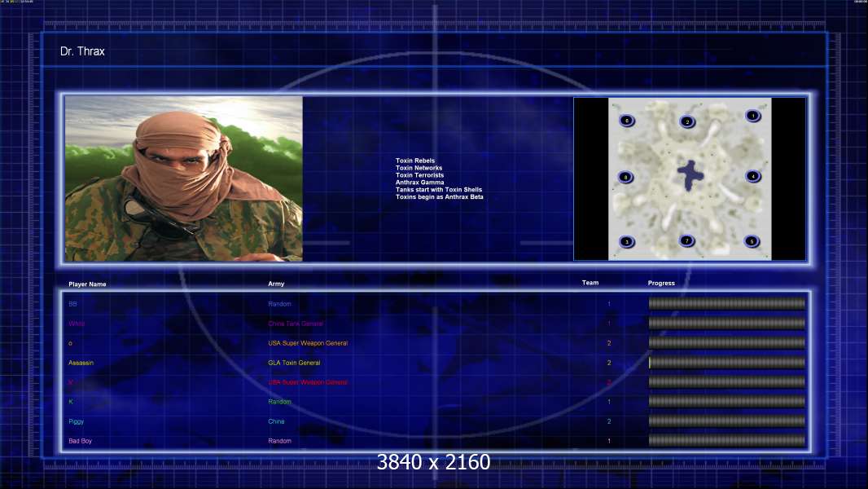This screenshot has width=868, height=489.
Task: Select player name "Bad Boy"
Action: coord(81,441)
